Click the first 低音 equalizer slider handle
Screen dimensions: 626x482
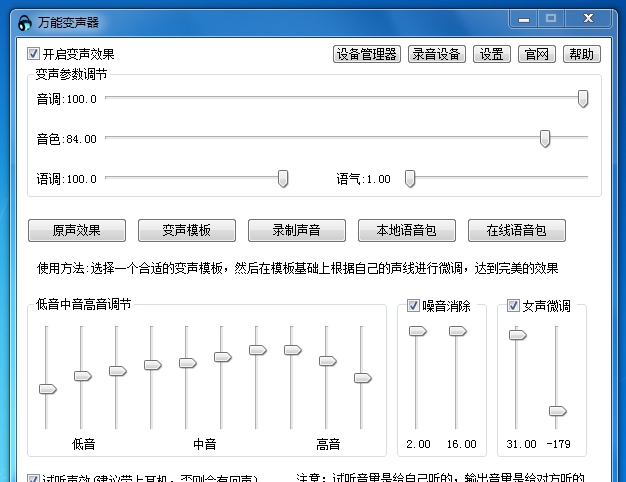(47, 389)
